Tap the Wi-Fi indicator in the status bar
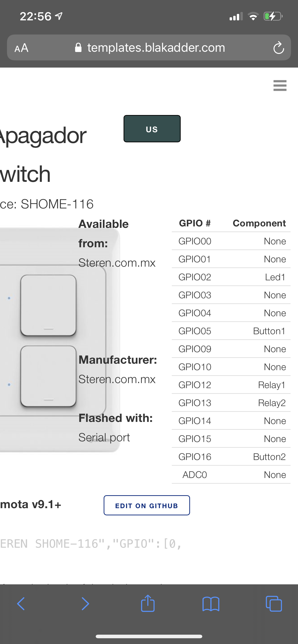 (253, 17)
